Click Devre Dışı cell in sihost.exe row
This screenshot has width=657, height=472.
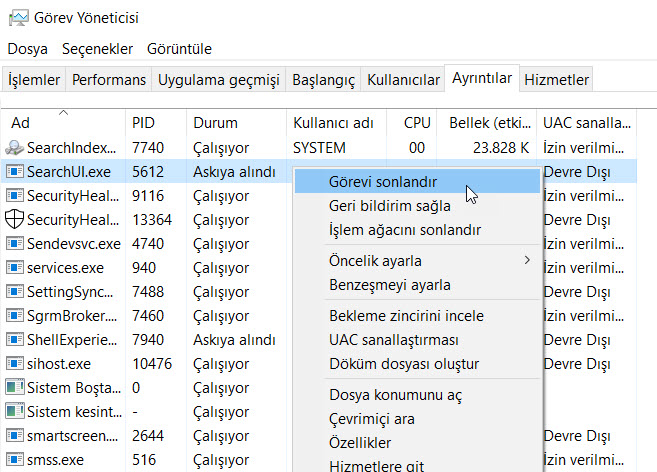[x=577, y=364]
